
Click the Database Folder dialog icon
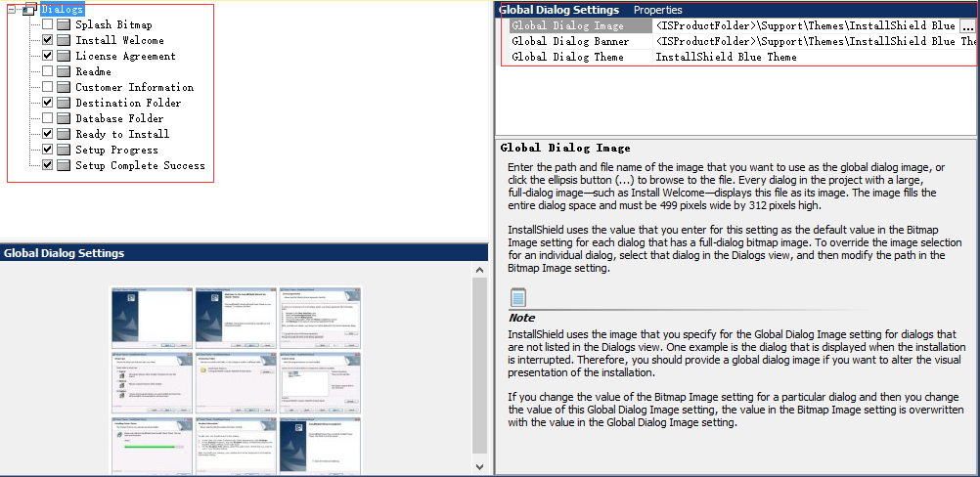click(x=64, y=118)
